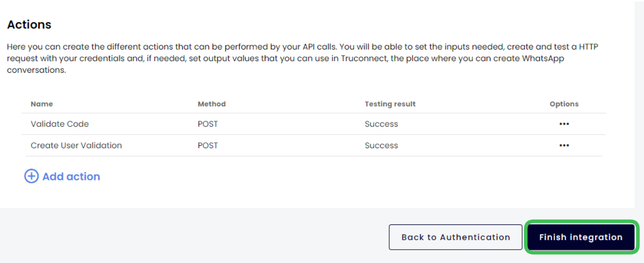Go back to Authentication step
644x263 pixels.
pos(455,237)
